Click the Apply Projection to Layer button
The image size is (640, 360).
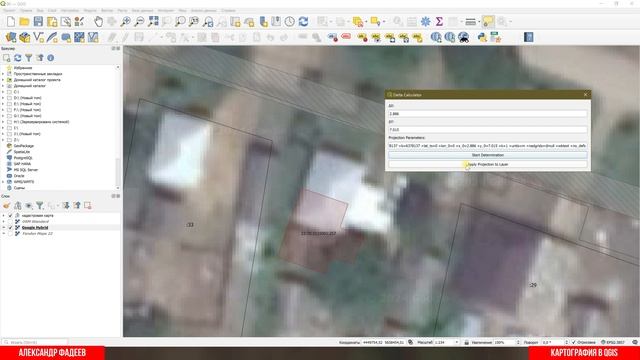(x=488, y=164)
